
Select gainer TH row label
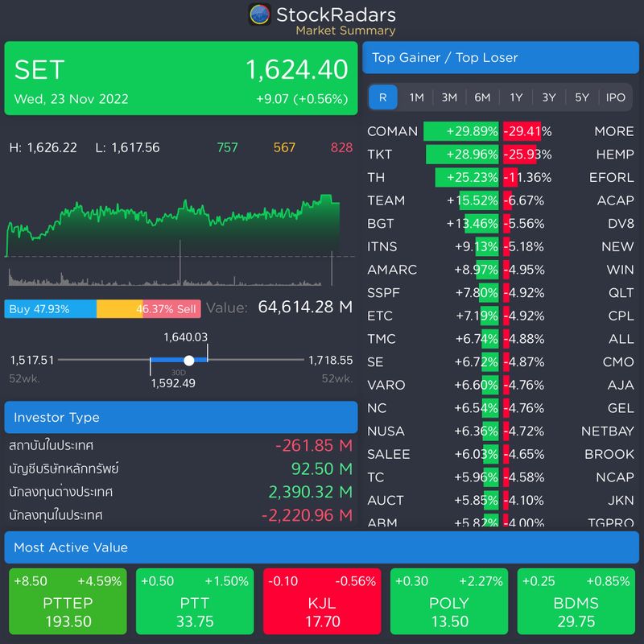(376, 177)
